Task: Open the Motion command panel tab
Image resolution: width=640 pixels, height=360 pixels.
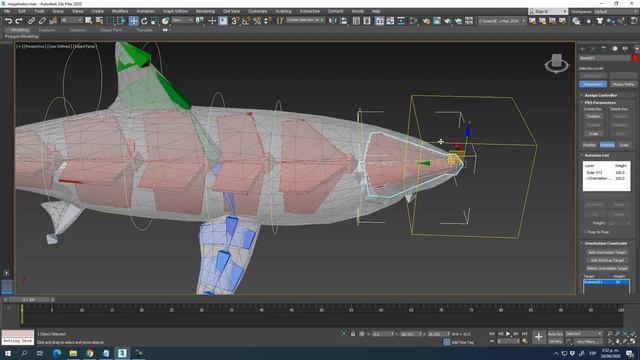Action: point(615,49)
